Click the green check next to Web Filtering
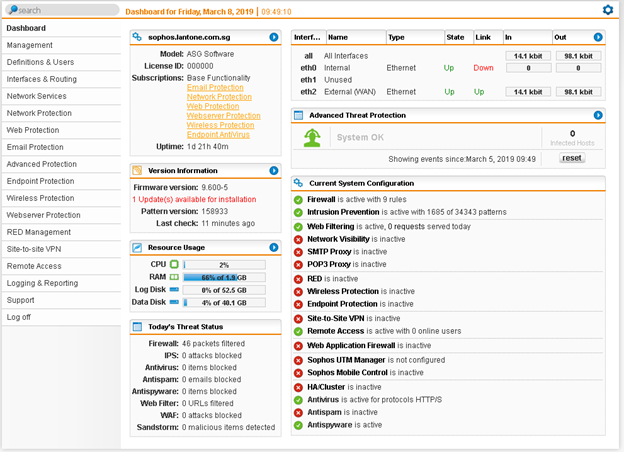 (298, 227)
